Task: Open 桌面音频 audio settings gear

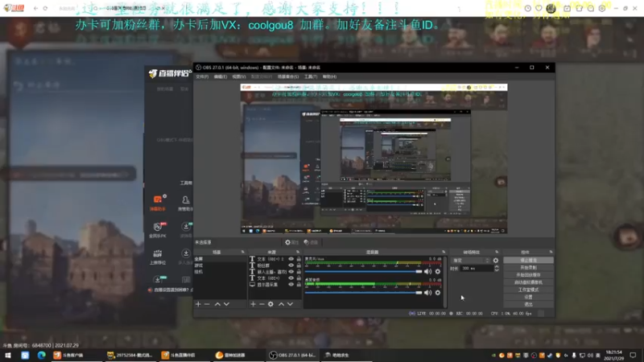Action: click(x=438, y=292)
